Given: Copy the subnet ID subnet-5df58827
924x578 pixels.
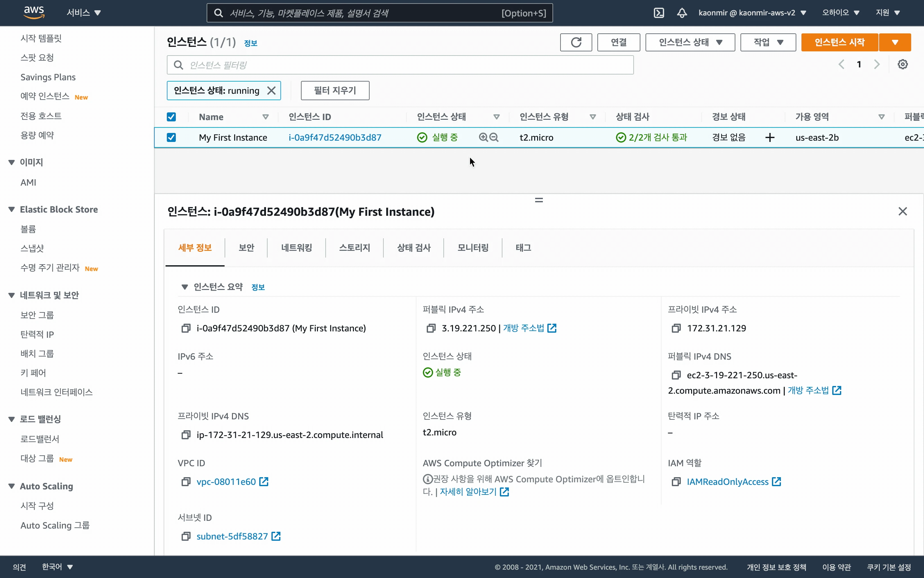Looking at the screenshot, I should pos(186,536).
